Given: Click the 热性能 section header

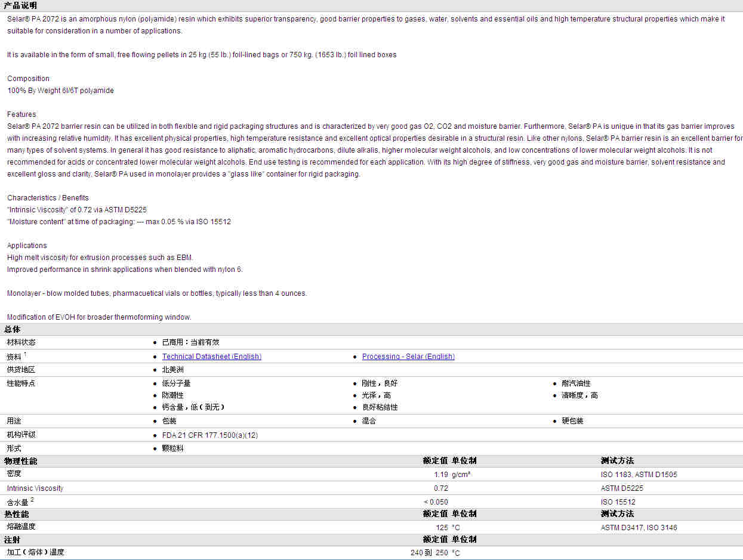Looking at the screenshot, I should [17, 514].
